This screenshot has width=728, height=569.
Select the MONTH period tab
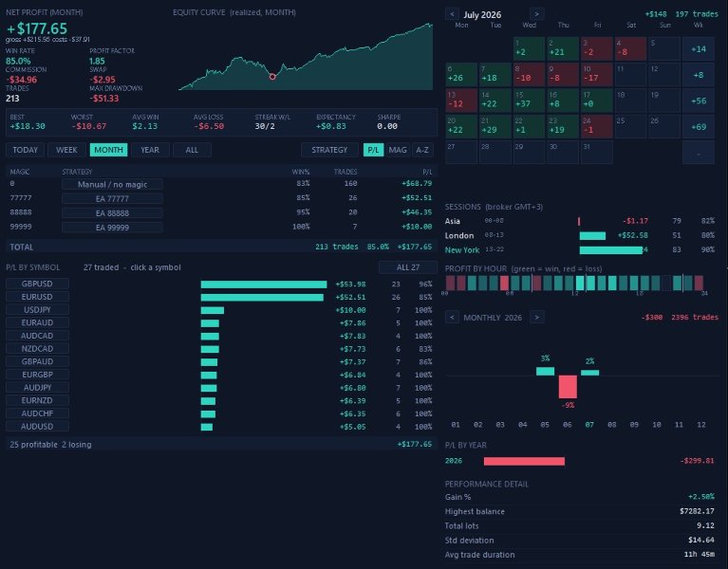click(108, 150)
